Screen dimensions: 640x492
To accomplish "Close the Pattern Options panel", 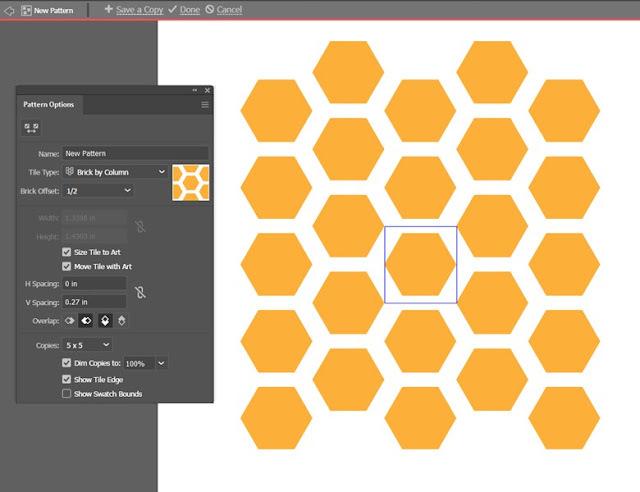I will 207,90.
